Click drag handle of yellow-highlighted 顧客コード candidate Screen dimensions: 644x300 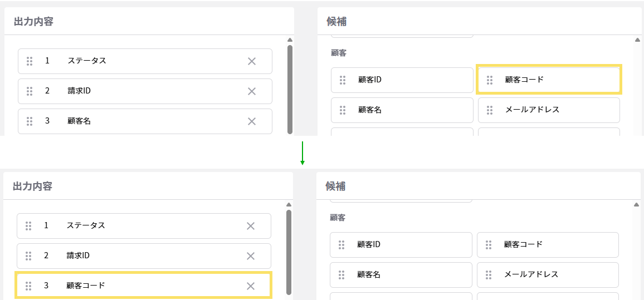tap(490, 80)
